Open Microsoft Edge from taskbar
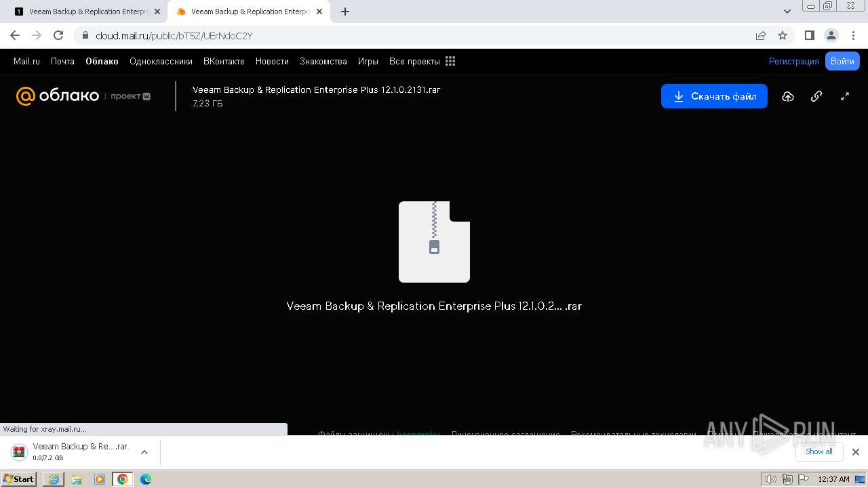868x488 pixels. [x=146, y=479]
